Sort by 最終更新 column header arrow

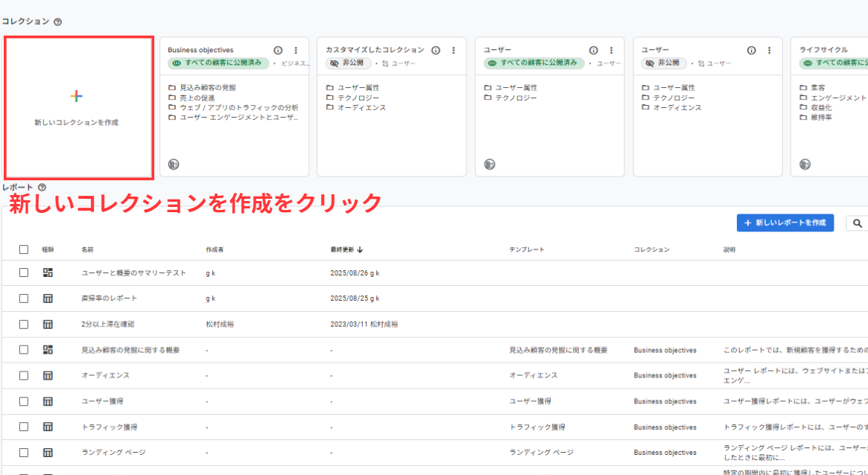[361, 250]
